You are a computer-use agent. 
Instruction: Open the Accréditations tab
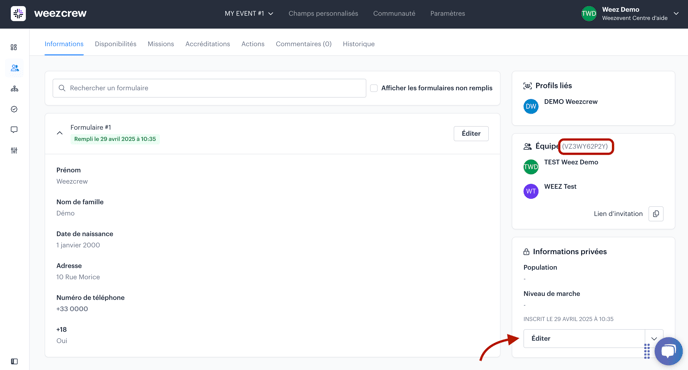click(x=208, y=44)
